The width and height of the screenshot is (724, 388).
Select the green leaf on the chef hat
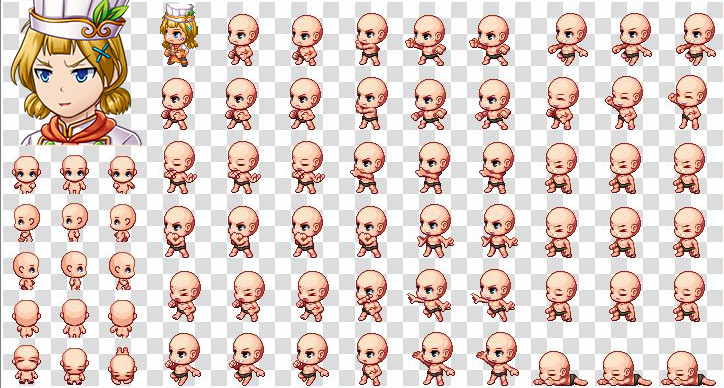pos(109,12)
